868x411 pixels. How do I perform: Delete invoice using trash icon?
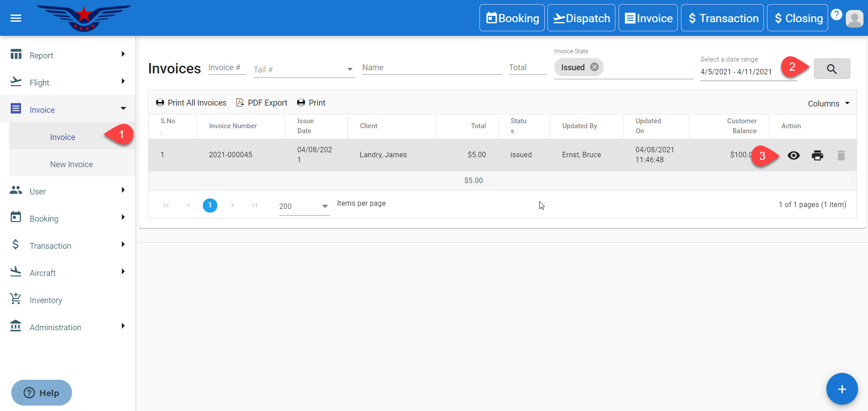(x=841, y=155)
